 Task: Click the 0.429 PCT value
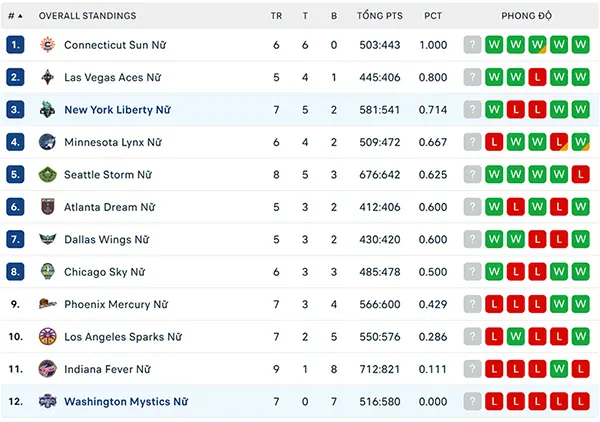click(433, 304)
